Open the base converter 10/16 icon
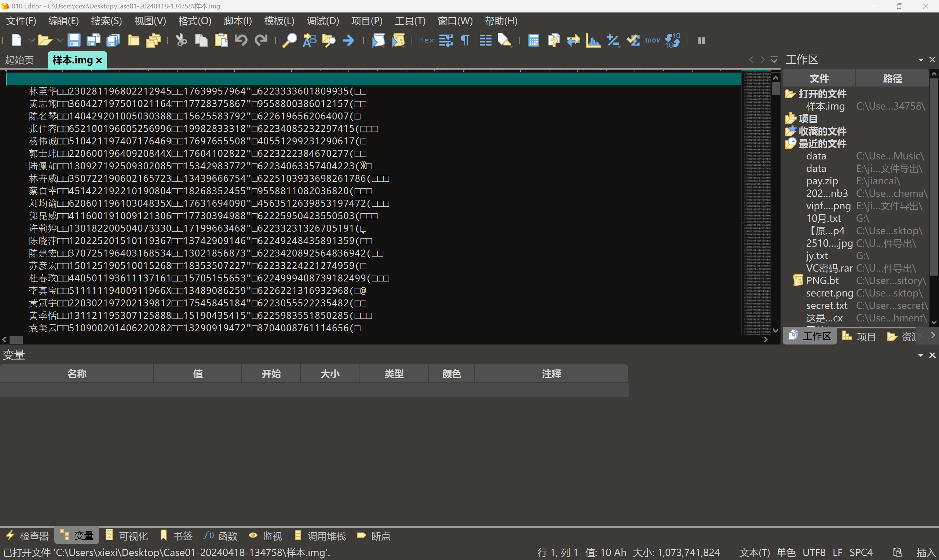939x560 pixels. [x=672, y=40]
